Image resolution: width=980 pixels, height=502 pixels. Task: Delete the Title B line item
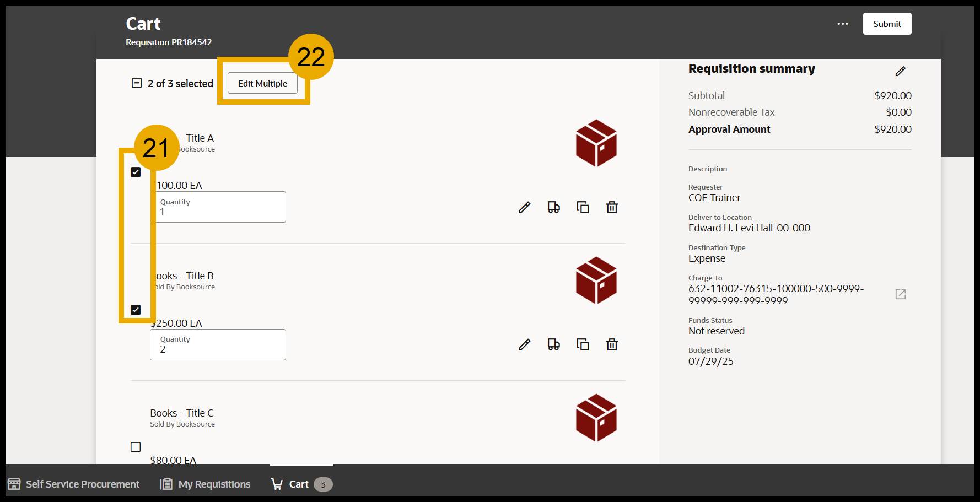[x=612, y=344]
